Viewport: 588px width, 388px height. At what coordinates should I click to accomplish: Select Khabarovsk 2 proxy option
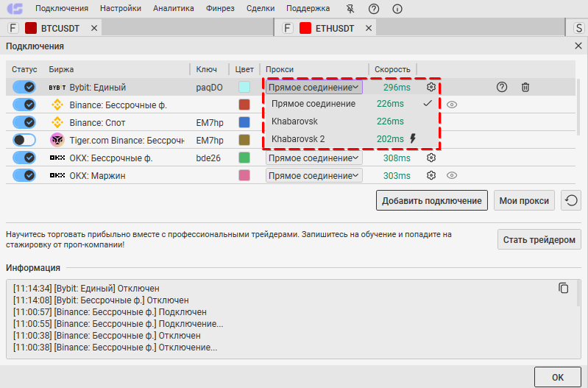point(352,139)
